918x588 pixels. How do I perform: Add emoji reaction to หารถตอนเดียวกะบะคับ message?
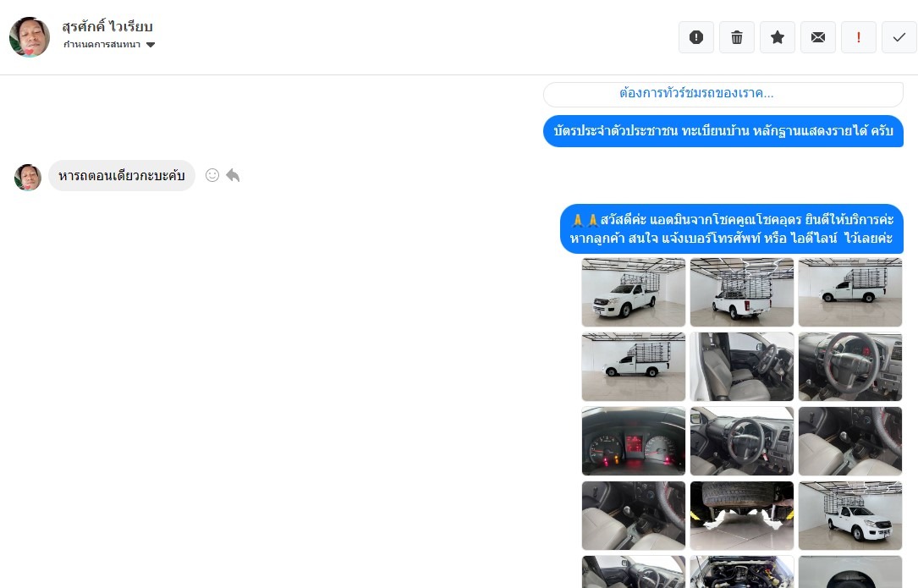tap(212, 175)
